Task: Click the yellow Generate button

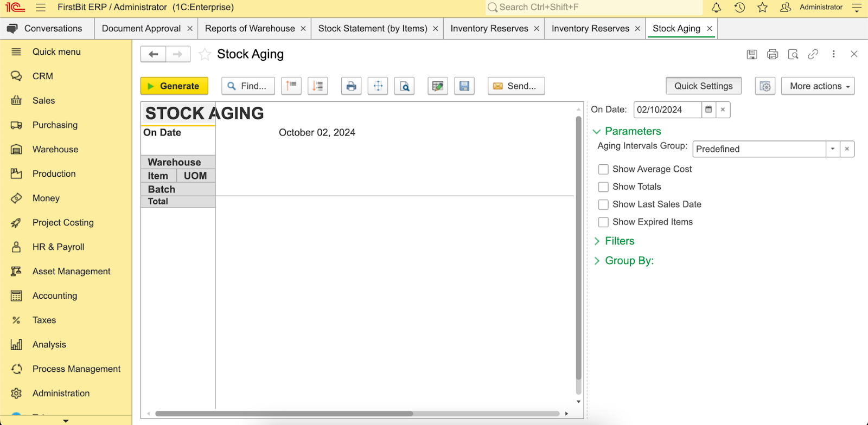Action: click(174, 86)
